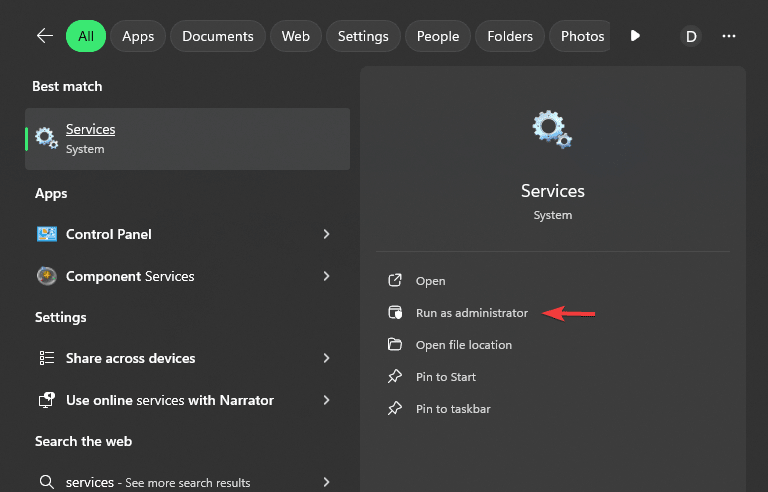Click Open in the Services actions

(431, 281)
